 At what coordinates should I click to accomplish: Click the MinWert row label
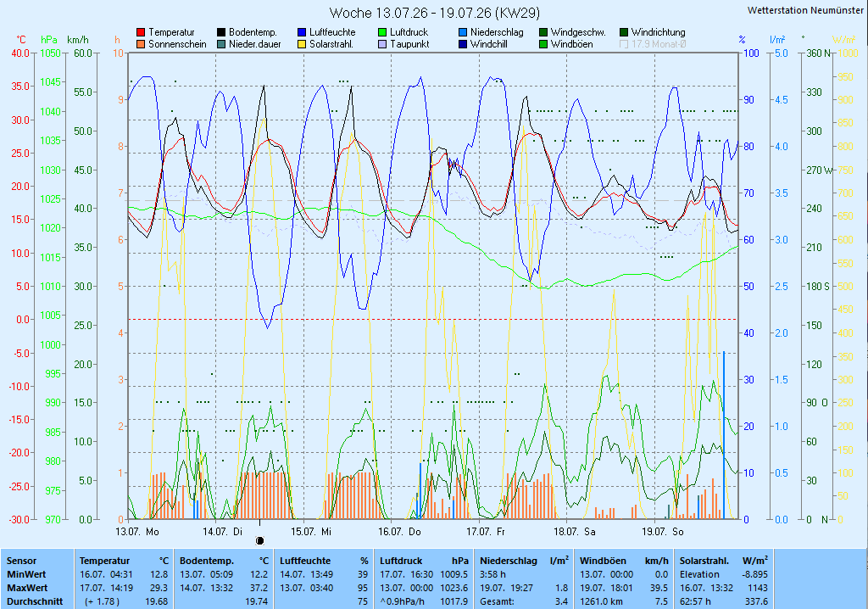point(26,574)
